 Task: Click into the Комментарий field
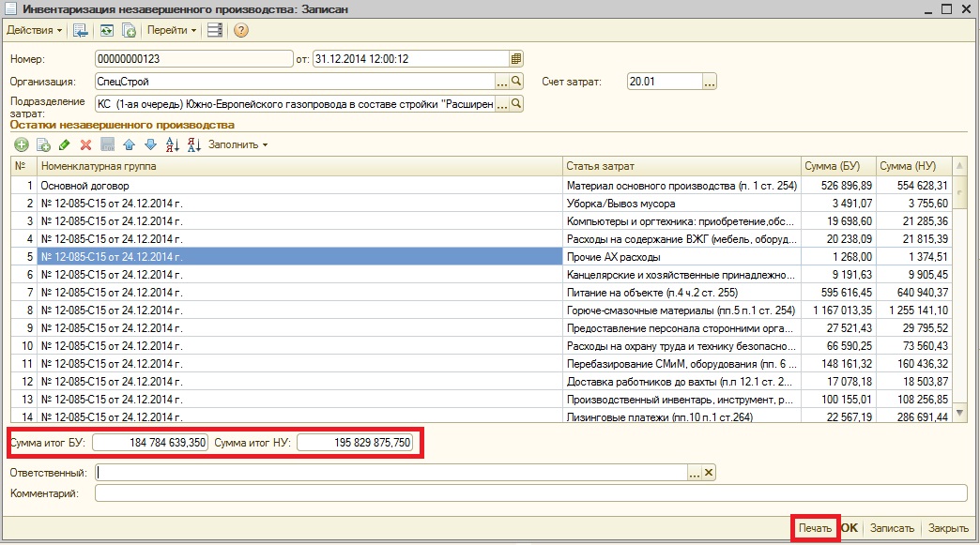pos(530,492)
